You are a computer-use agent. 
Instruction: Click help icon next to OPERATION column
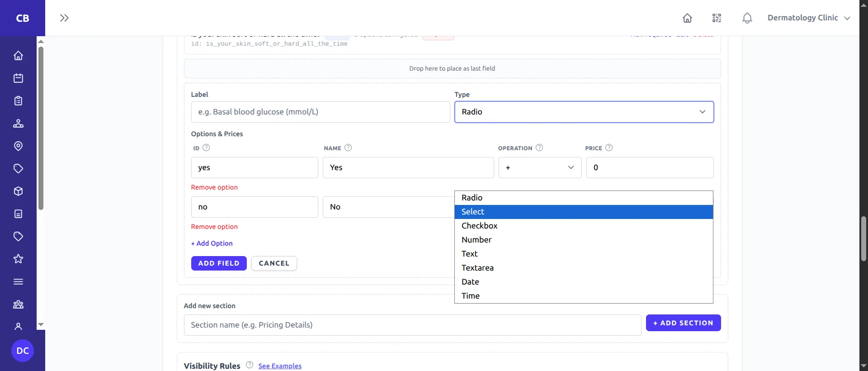tap(539, 147)
